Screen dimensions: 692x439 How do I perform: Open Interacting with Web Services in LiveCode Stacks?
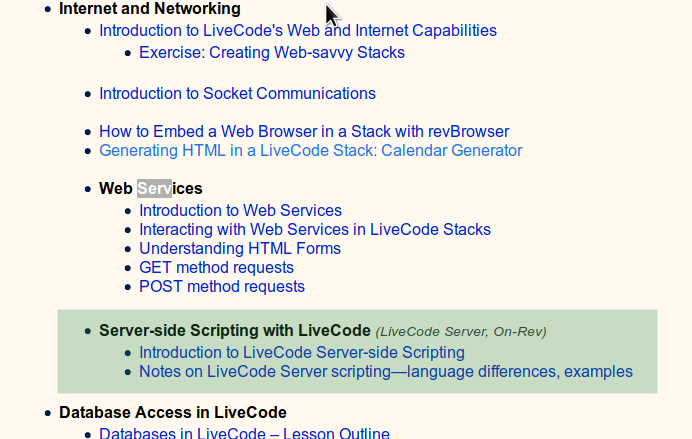point(314,229)
